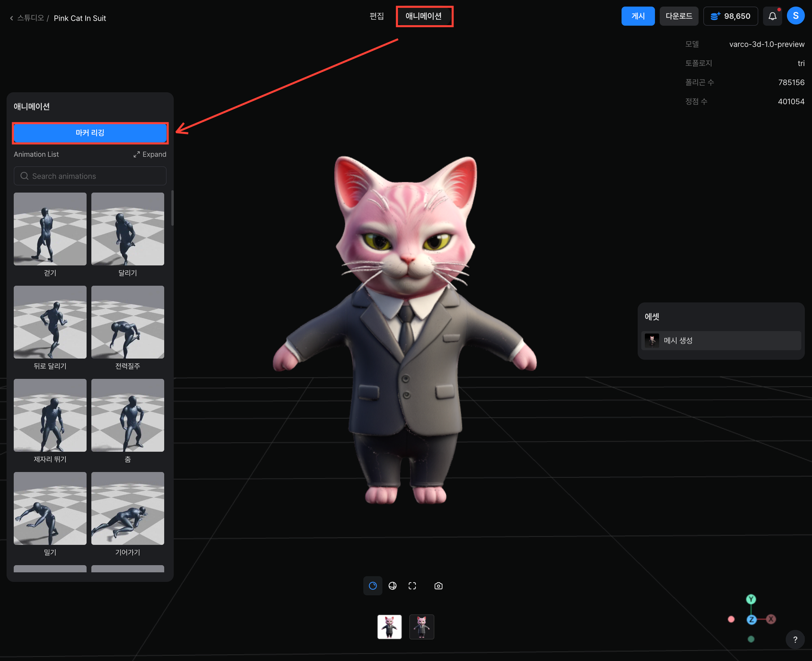812x661 pixels.
Task: Go back with the studio chevron
Action: [11, 18]
